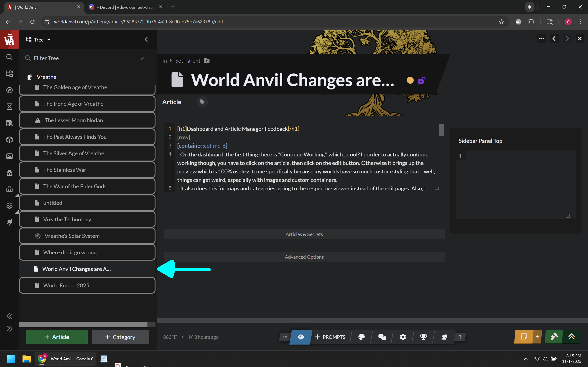Select the Article tab
This screenshot has width=588, height=367.
click(172, 102)
